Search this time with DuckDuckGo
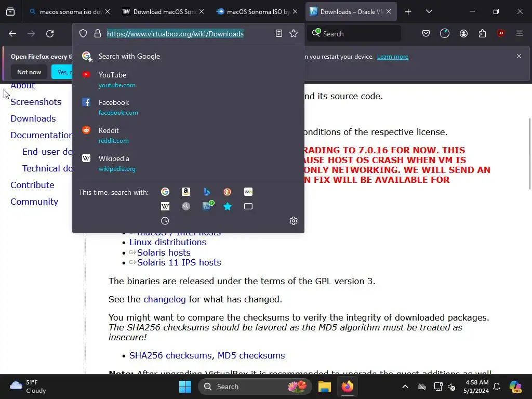Viewport: 532px width, 399px height. click(228, 192)
